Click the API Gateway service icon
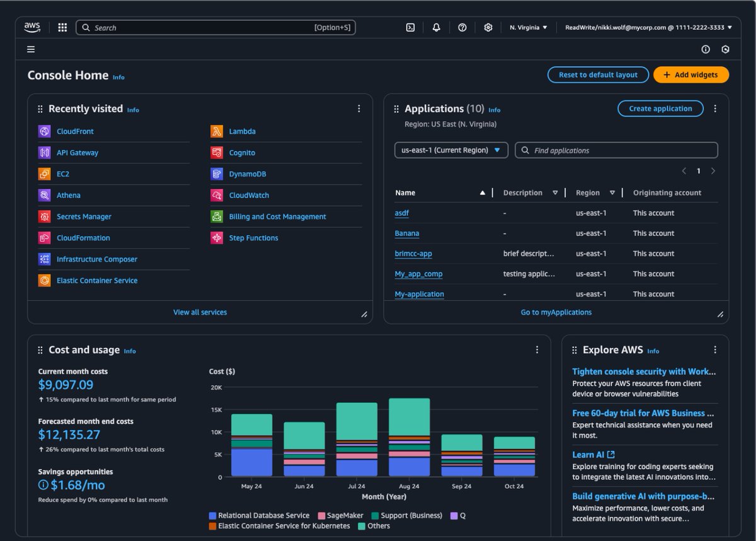This screenshot has height=541, width=756. (x=44, y=153)
